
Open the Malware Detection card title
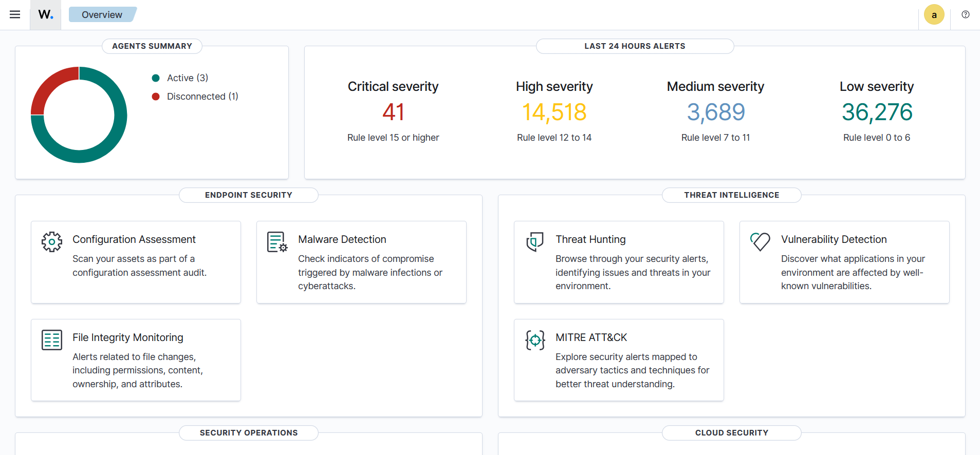pyautogui.click(x=342, y=239)
